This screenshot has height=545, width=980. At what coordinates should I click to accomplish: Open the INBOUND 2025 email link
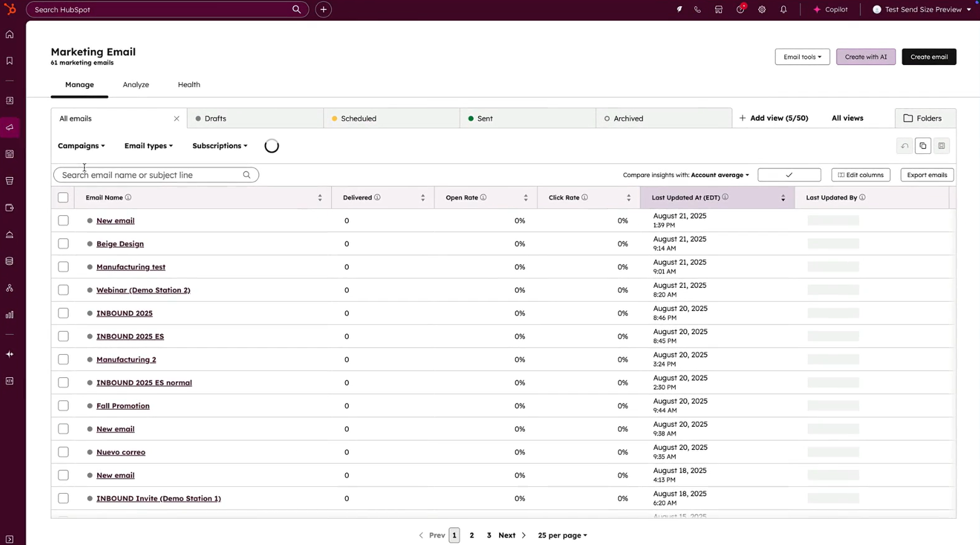click(x=124, y=313)
